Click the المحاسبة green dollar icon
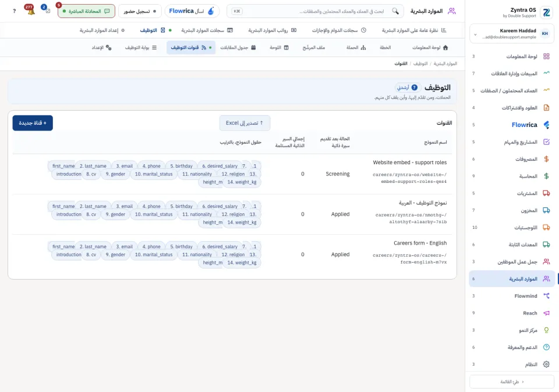Screen dimensions: 559x392 (x=546, y=176)
